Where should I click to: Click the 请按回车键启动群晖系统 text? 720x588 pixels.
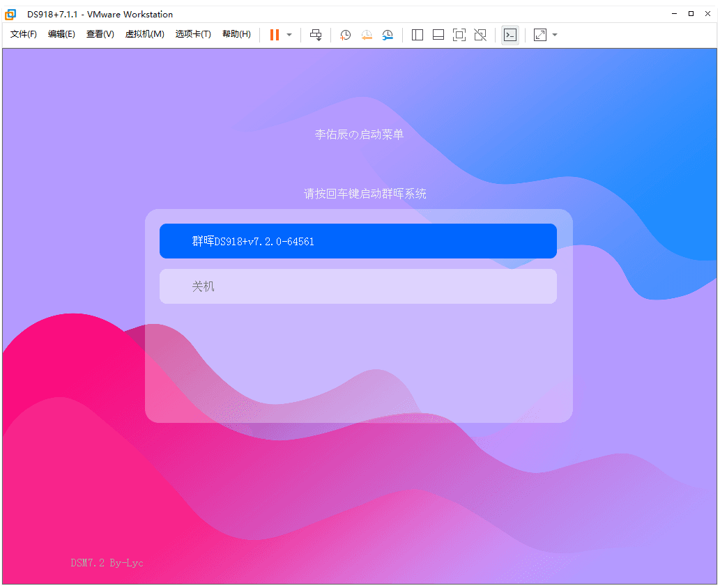point(365,194)
